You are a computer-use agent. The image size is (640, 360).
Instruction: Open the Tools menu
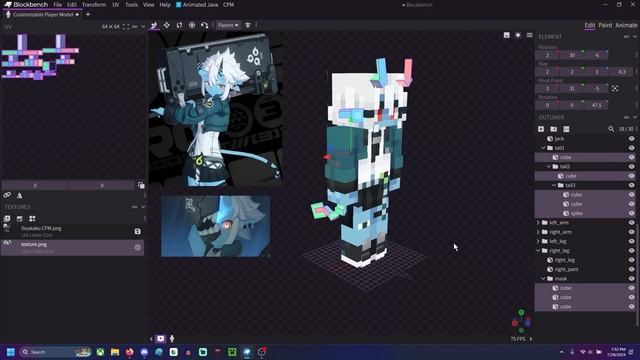coord(131,5)
